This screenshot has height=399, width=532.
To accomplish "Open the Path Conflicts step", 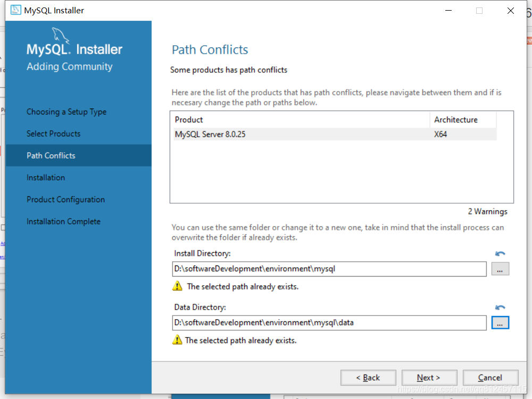I will point(78,155).
